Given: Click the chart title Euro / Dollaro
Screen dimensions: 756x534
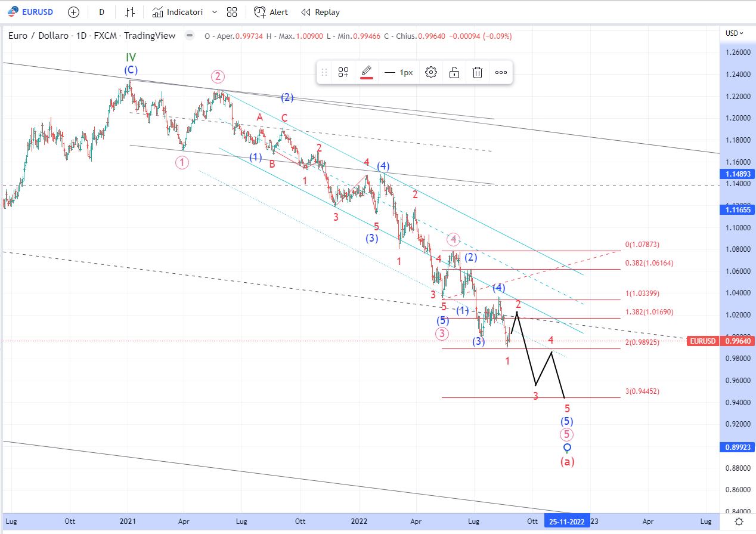Looking at the screenshot, I should tap(38, 36).
